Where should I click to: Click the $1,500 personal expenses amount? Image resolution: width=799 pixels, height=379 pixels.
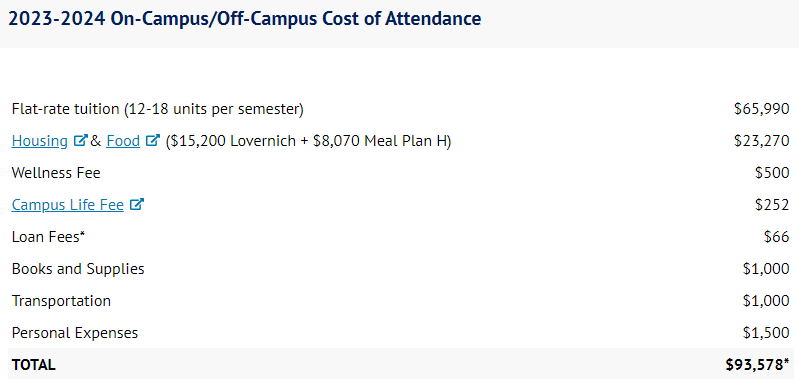(x=766, y=333)
